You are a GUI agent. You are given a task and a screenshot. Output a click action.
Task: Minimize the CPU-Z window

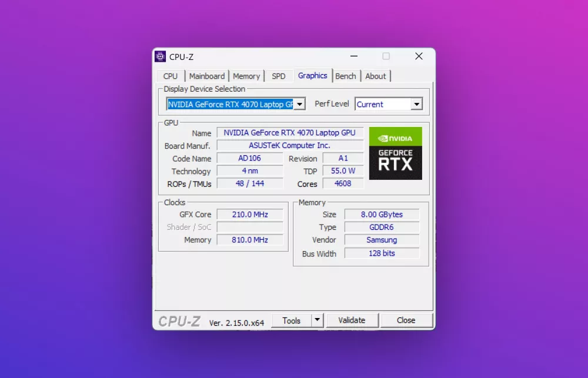point(353,56)
